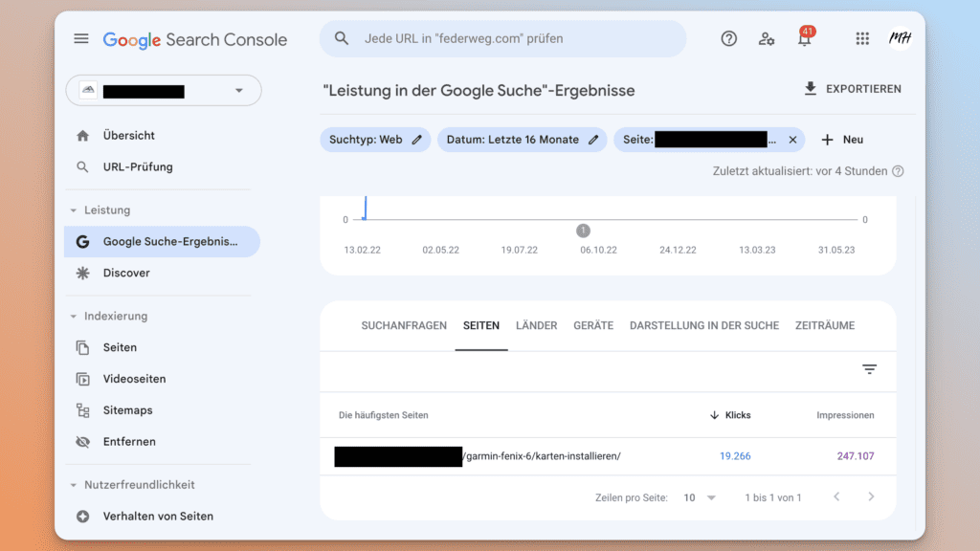The width and height of the screenshot is (980, 551).
Task: Click the Google G icon in sidebar
Action: [x=82, y=242]
